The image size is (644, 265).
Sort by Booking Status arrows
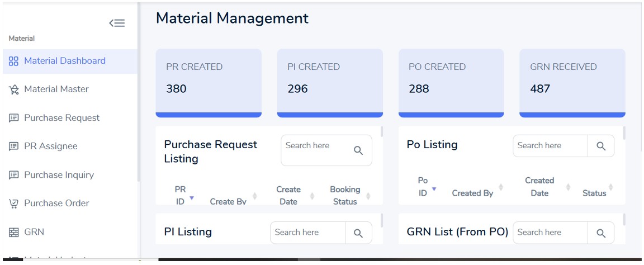[x=368, y=196]
